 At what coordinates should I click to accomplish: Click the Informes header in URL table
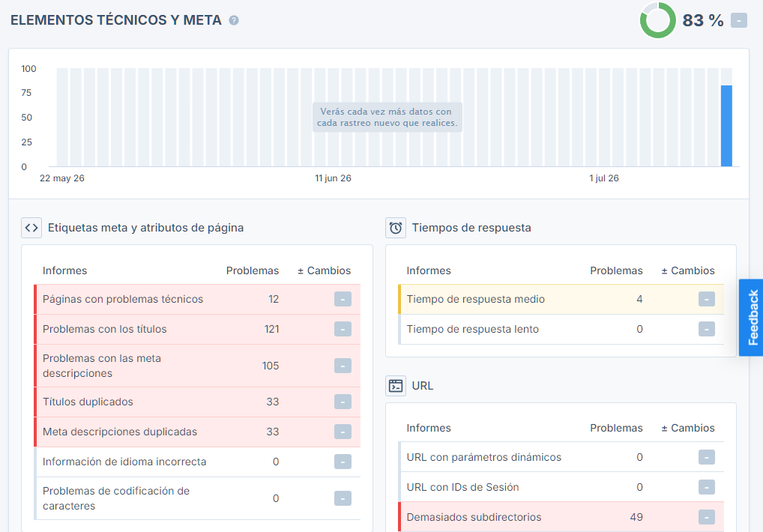tap(429, 428)
